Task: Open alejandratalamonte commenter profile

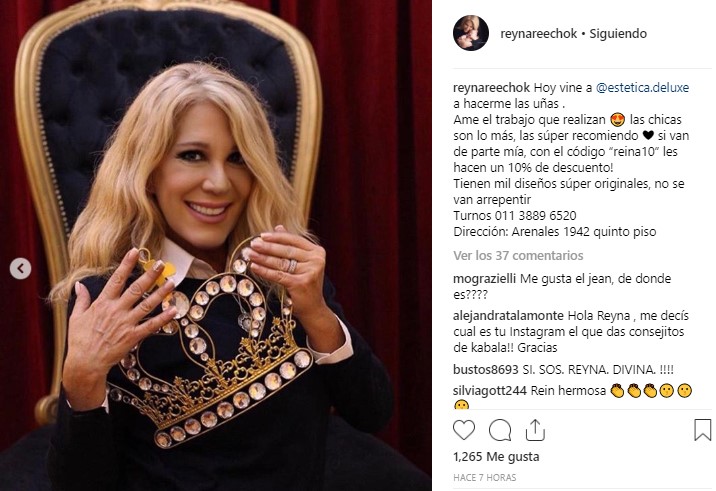Action: point(508,316)
